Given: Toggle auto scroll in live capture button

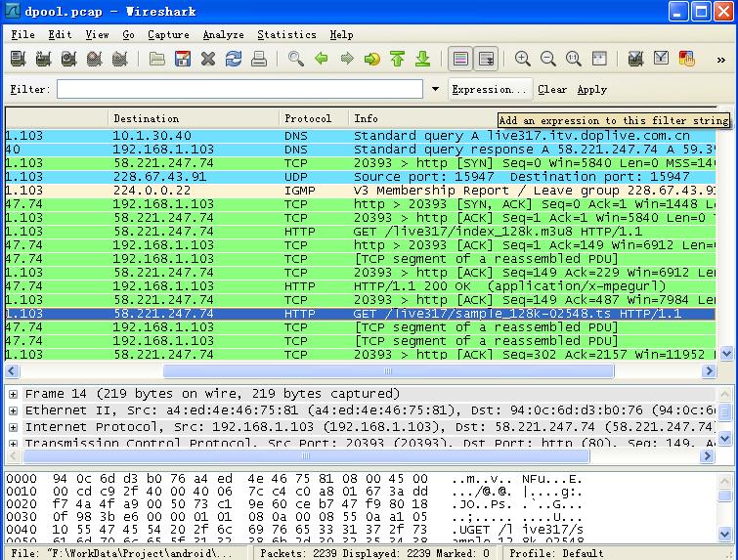Looking at the screenshot, I should 486,60.
